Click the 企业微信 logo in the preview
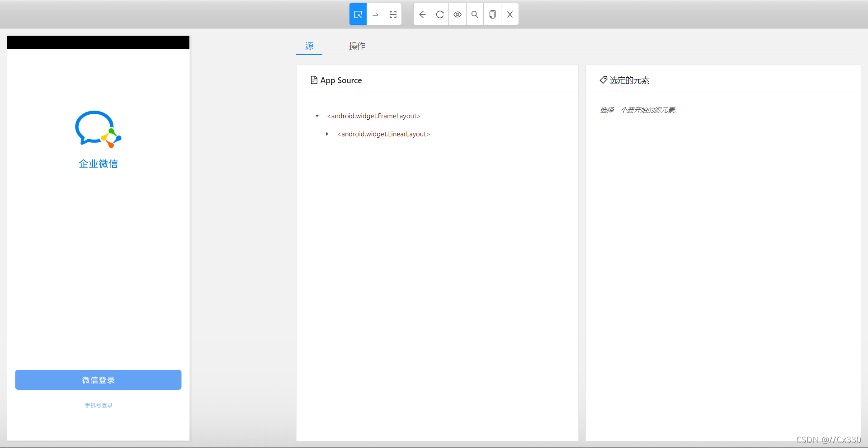This screenshot has height=448, width=868. click(x=98, y=129)
